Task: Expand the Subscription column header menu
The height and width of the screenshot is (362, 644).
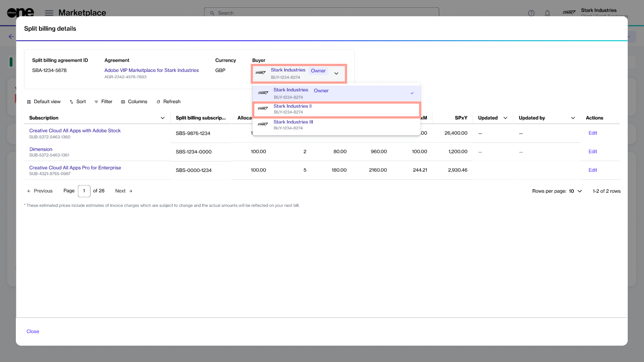Action: 163,118
